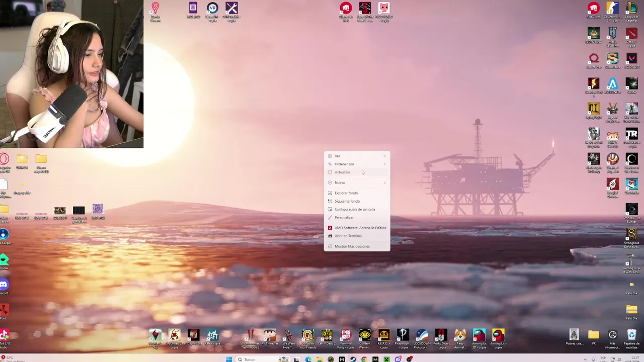The image size is (644, 362).
Task: Open AMD Software: Adrenalin Edition entry
Action: 357,228
